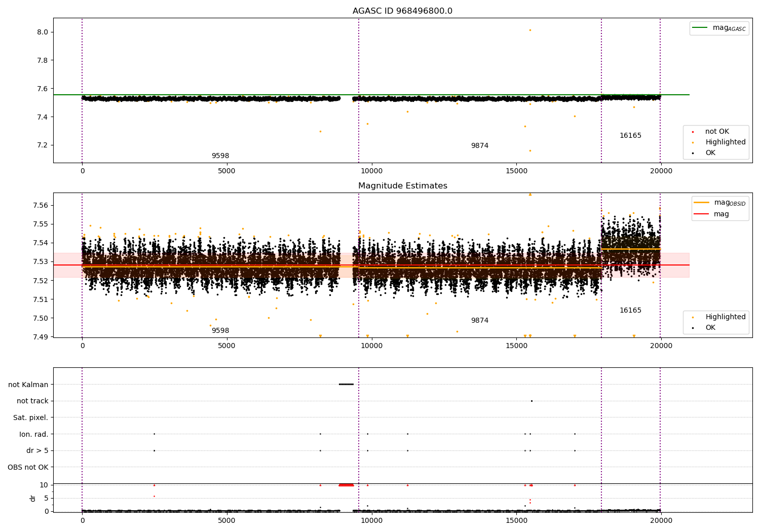Screen dimensions: 760x532
Task: Click the 'dr' y-axis label
Action: click(33, 499)
